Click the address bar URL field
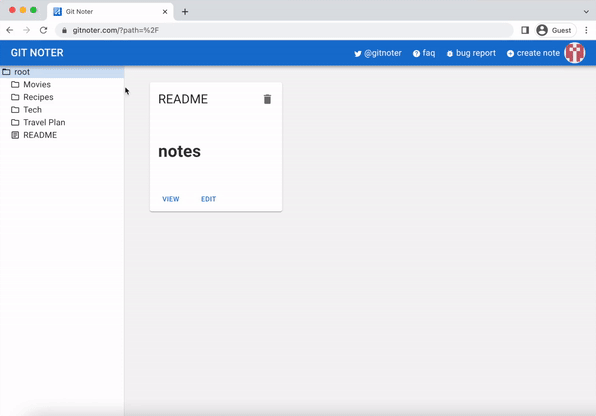The height and width of the screenshot is (416, 596). [x=284, y=30]
